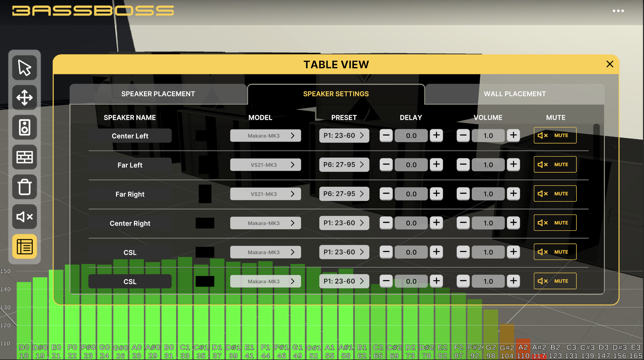Increase delay for Center Left

[x=436, y=136]
